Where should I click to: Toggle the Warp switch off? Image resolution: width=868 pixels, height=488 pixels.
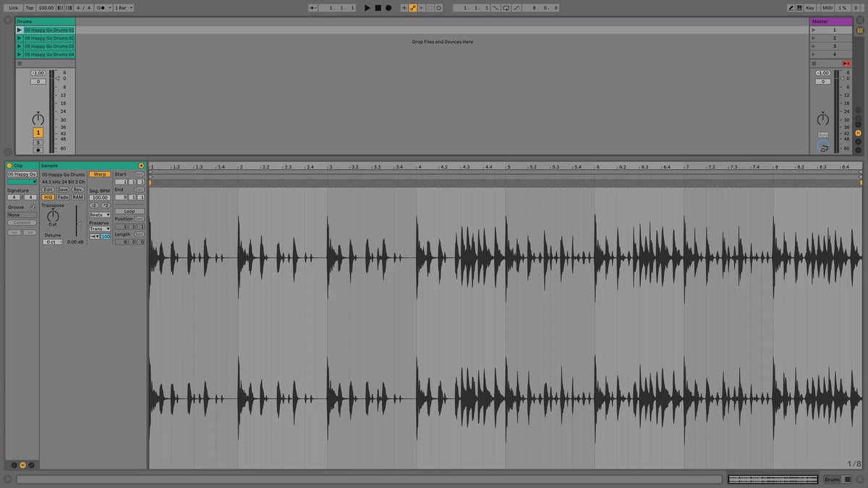pos(100,174)
